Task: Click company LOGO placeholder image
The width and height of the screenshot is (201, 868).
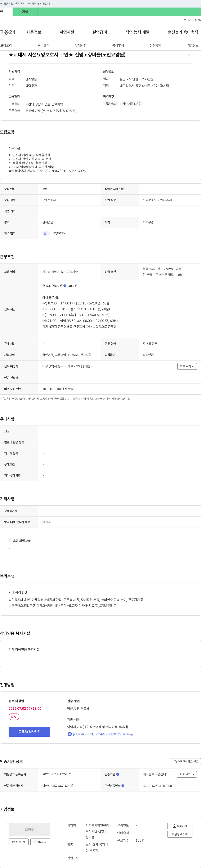Action: point(29,829)
